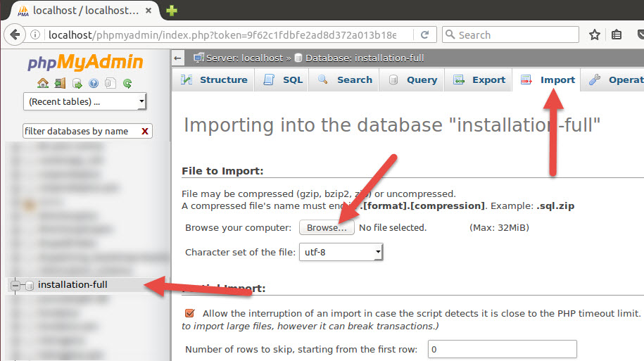Open the query window icon in sidebar
Viewport: 644px width, 361px height.
[x=77, y=83]
